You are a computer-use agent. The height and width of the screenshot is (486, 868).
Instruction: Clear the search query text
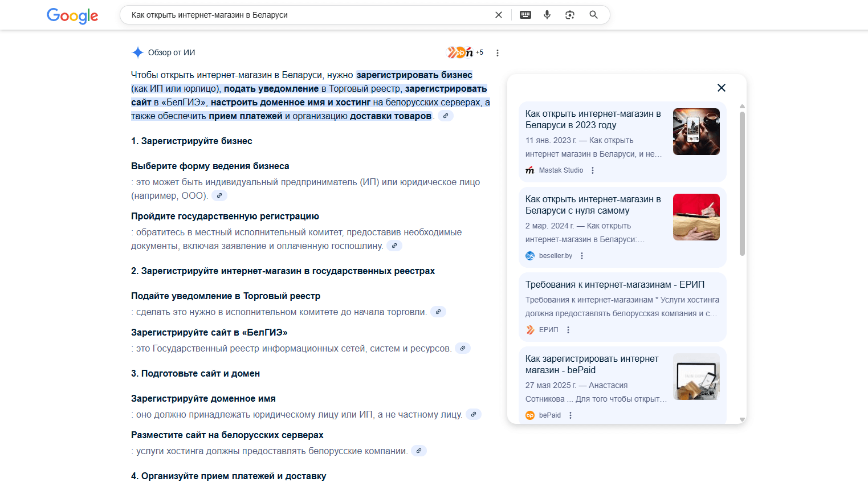499,15
